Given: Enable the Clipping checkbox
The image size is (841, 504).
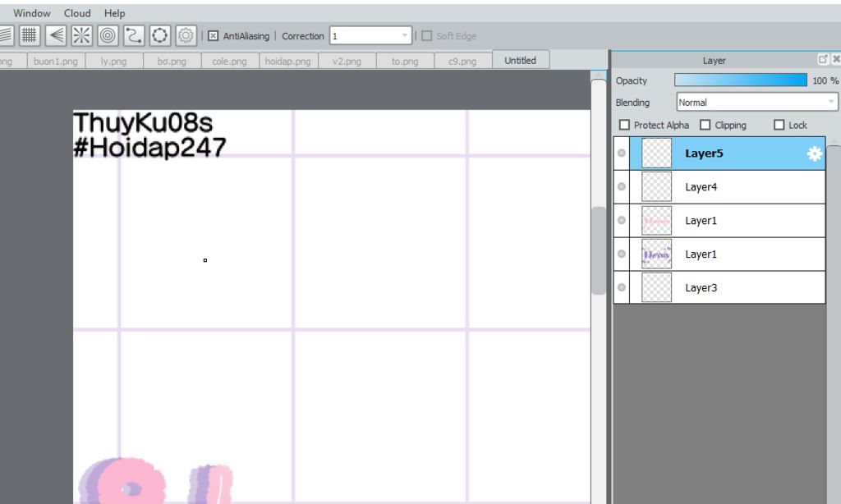Looking at the screenshot, I should point(705,125).
